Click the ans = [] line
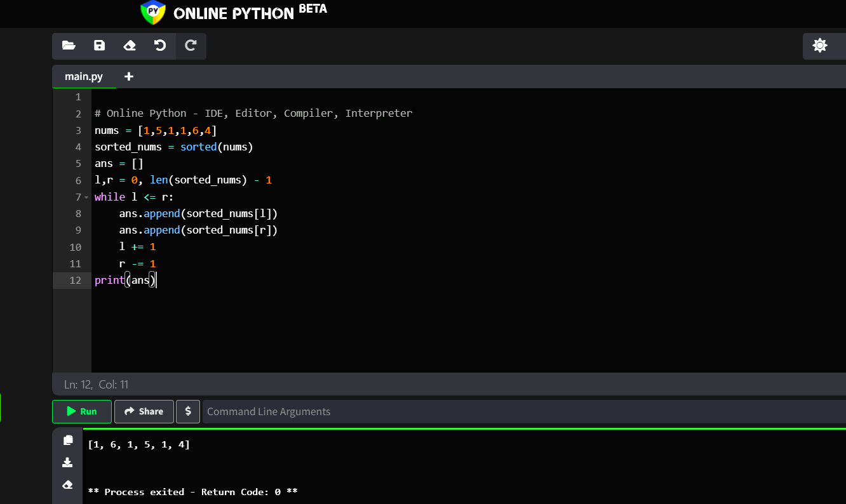Screen dimensions: 846x504 click(x=119, y=163)
